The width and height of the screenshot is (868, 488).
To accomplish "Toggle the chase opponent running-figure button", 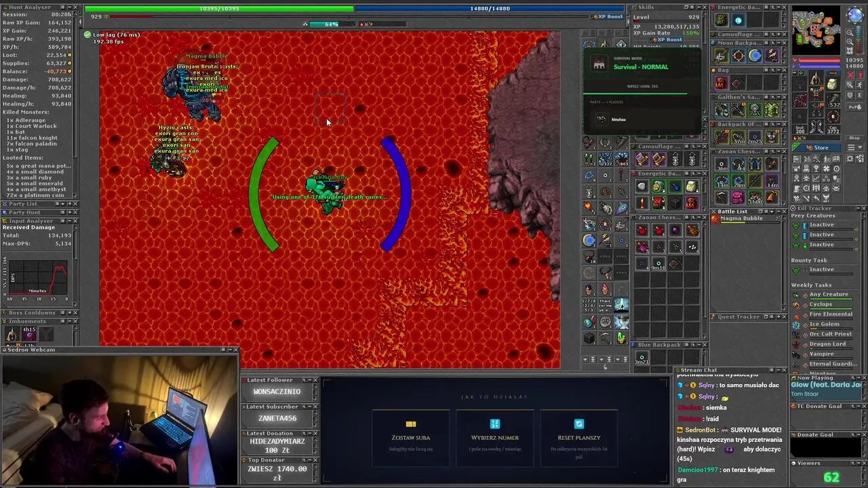I will [x=859, y=85].
